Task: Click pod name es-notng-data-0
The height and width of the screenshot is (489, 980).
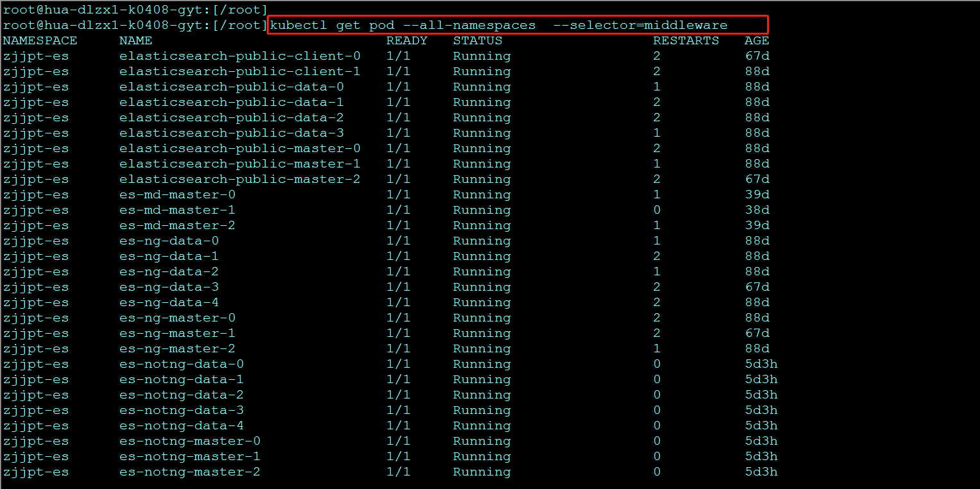Action: click(182, 364)
